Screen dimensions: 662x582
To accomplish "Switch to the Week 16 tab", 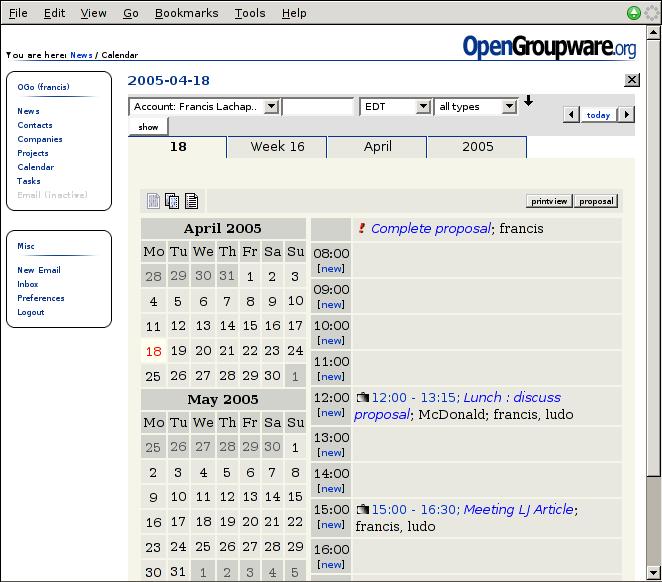I will 277,147.
